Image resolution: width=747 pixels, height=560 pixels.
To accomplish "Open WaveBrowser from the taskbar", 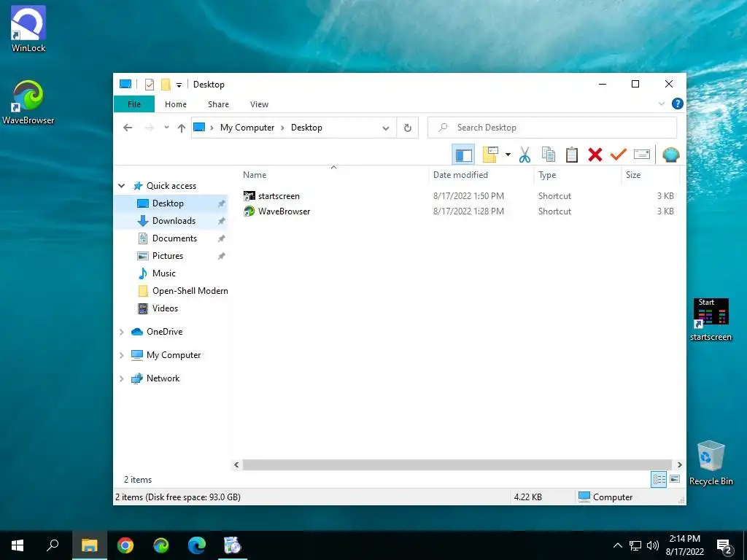I will coord(161,545).
